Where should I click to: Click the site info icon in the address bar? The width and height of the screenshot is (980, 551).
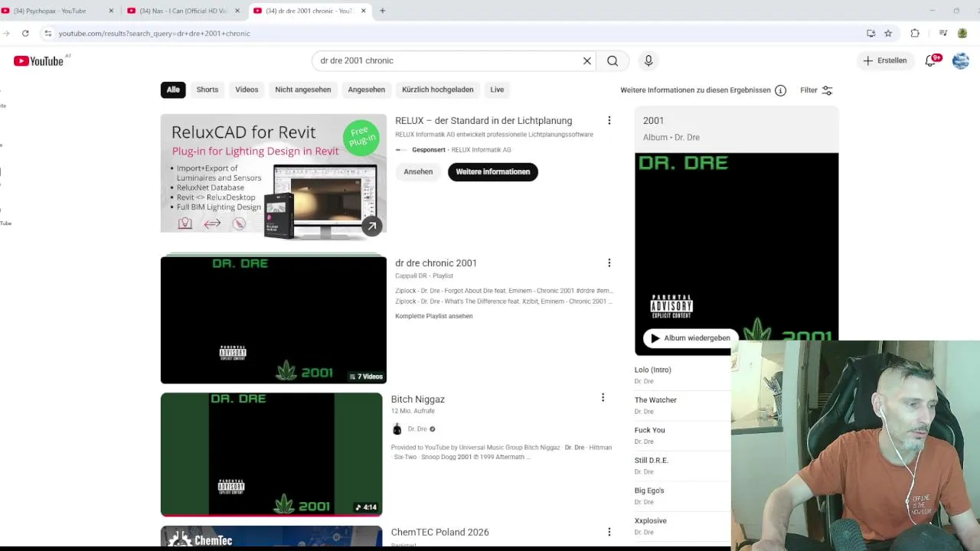click(x=47, y=34)
